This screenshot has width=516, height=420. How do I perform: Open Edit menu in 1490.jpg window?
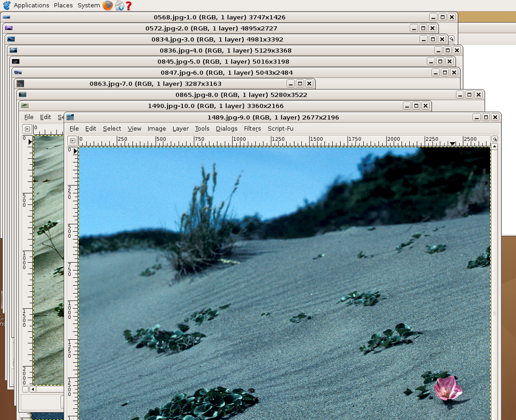(45, 117)
